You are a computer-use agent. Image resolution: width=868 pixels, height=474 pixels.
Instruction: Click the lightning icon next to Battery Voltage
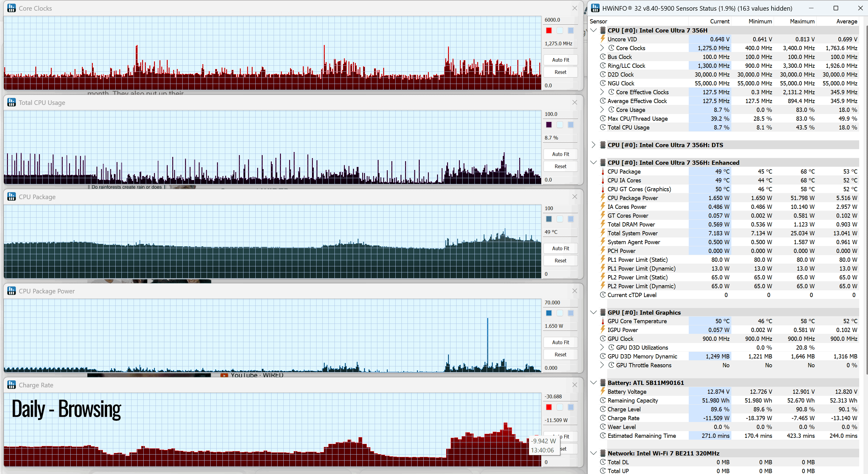(x=603, y=392)
